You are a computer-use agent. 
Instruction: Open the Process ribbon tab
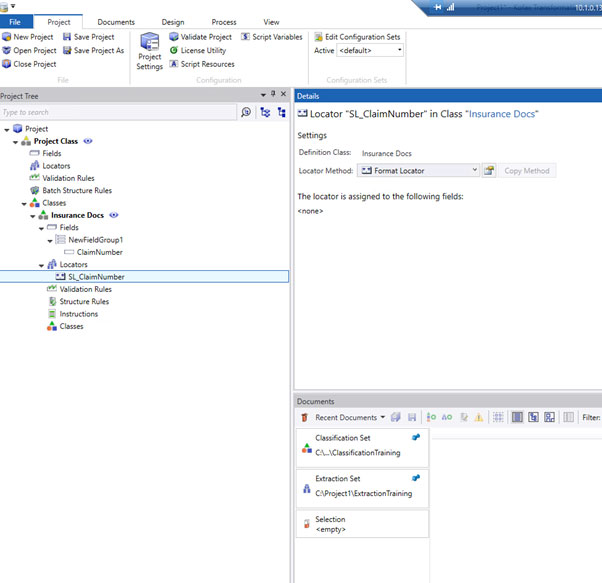(223, 21)
